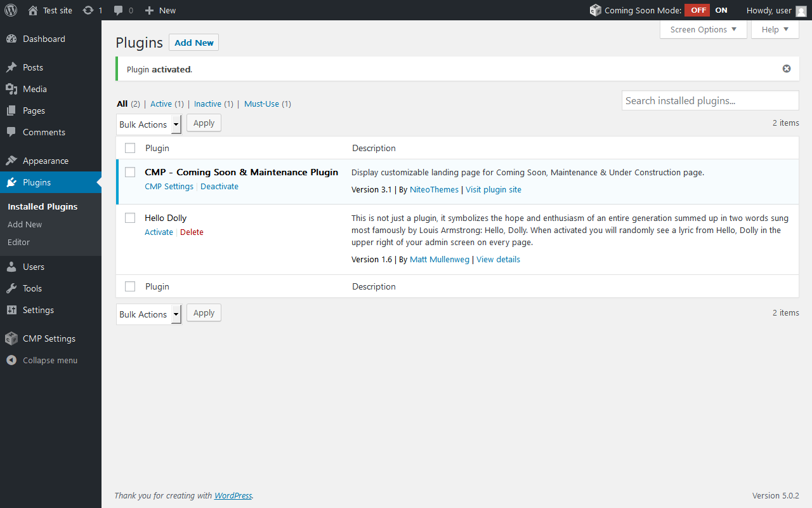
Task: Sort by the Plugin column header
Action: click(157, 148)
